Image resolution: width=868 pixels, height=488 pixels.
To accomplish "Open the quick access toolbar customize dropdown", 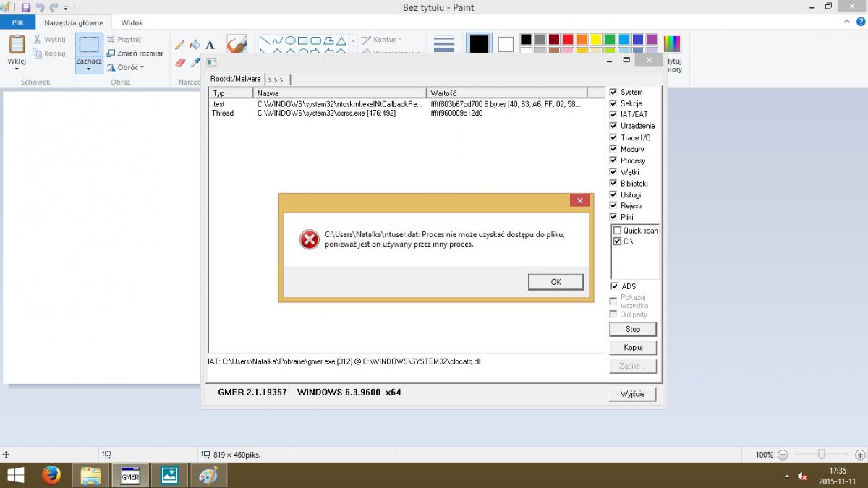I will point(66,8).
